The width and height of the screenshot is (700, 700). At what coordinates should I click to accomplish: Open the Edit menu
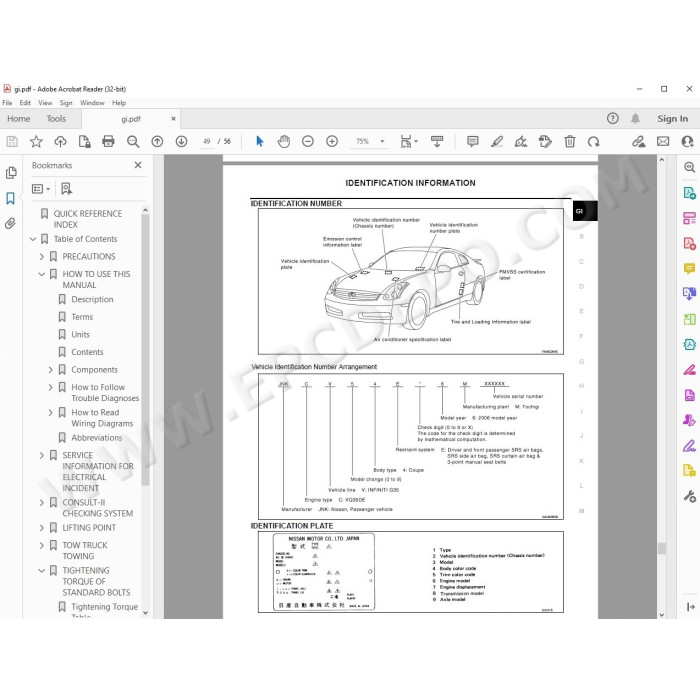point(25,103)
